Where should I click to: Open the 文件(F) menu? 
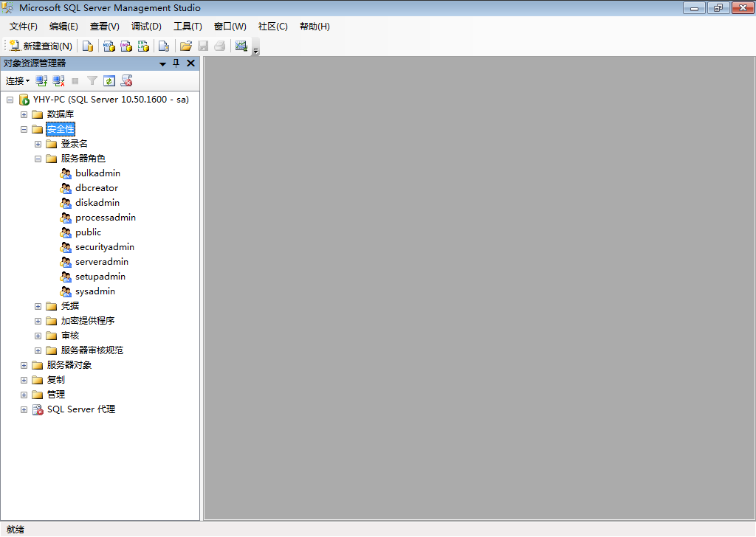23,27
